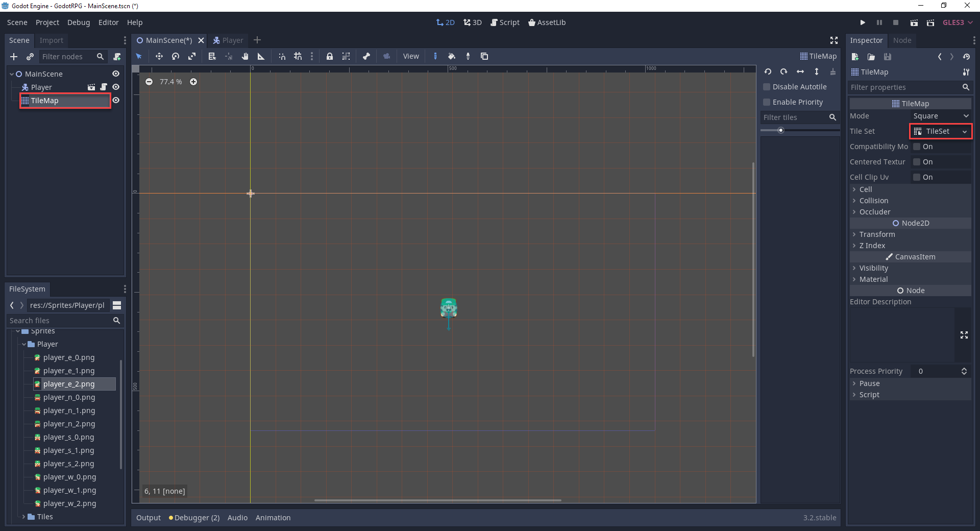Expand the Tiles folder

(23, 517)
